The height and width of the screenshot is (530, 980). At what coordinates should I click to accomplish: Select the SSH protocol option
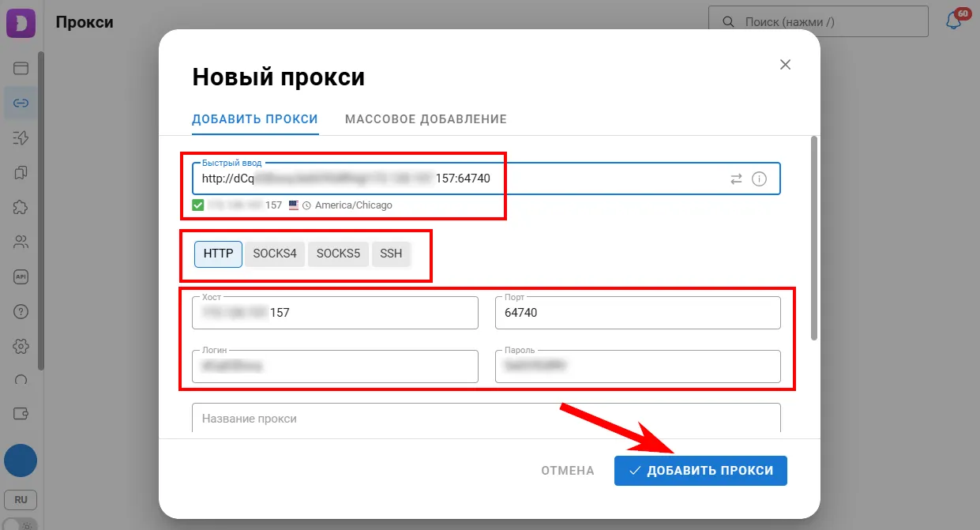(x=391, y=254)
